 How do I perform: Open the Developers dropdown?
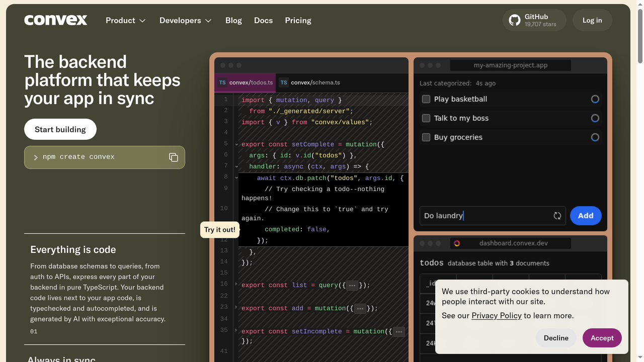[185, 20]
